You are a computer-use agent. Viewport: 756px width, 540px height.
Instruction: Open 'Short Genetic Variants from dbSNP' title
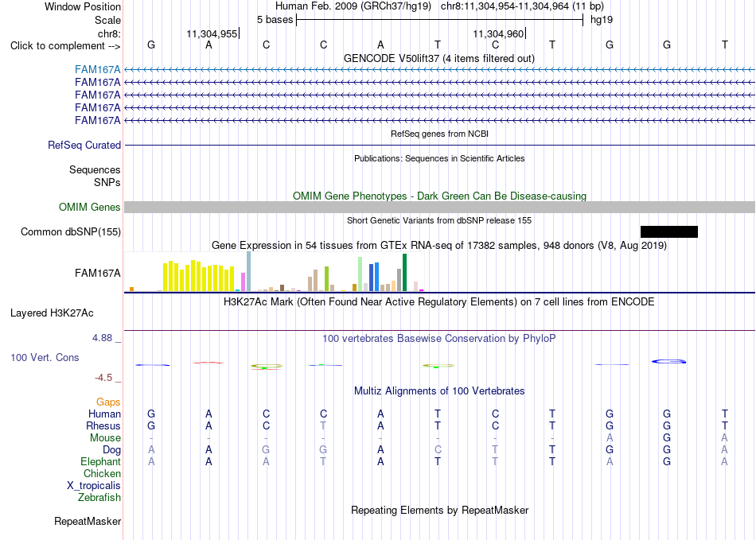point(439,220)
